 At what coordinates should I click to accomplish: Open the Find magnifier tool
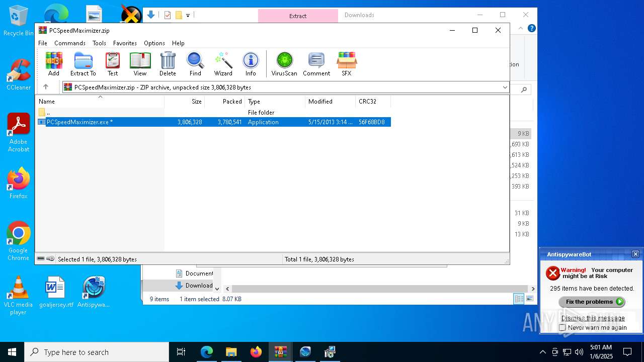click(x=195, y=64)
